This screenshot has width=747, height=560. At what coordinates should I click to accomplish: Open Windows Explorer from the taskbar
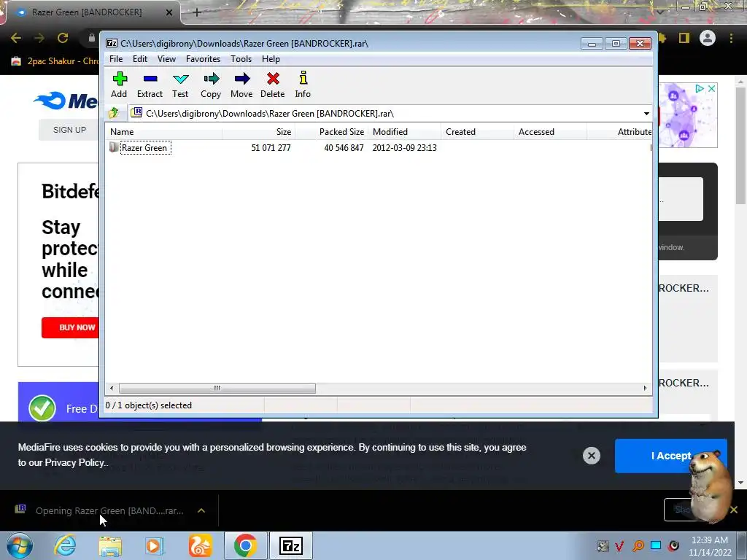tap(110, 546)
